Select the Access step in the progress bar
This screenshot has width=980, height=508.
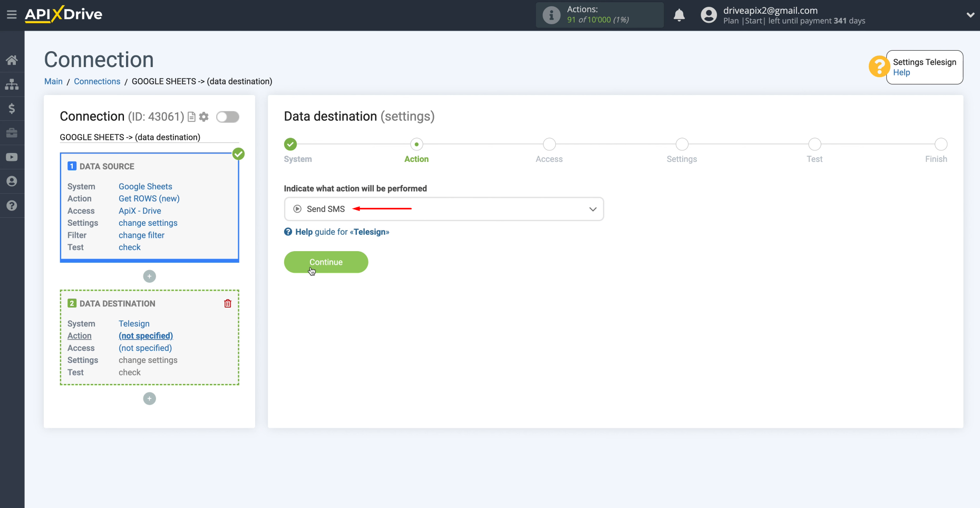point(549,144)
